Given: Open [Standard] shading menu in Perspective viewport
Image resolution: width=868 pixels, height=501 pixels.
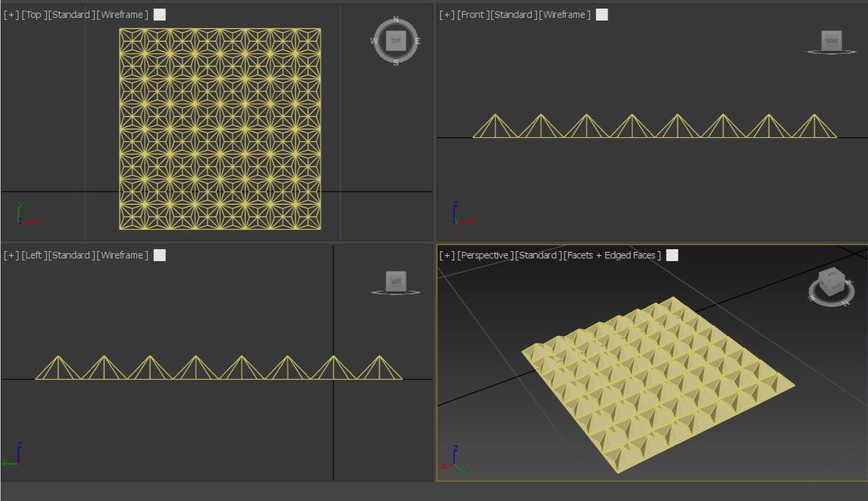Looking at the screenshot, I should (x=538, y=255).
